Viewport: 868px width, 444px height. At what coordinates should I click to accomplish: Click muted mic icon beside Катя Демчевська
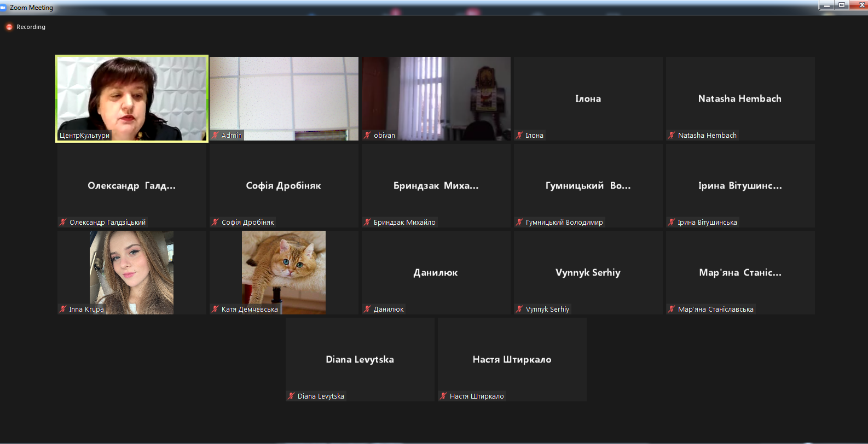click(216, 309)
